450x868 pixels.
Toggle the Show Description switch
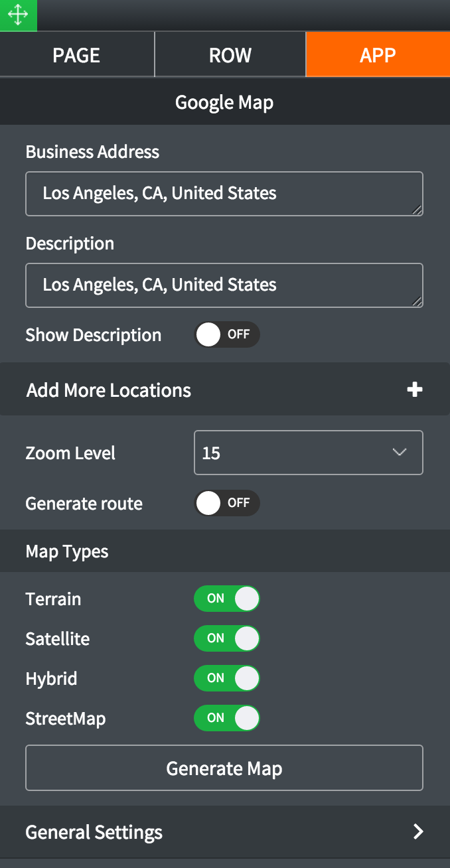click(x=226, y=334)
